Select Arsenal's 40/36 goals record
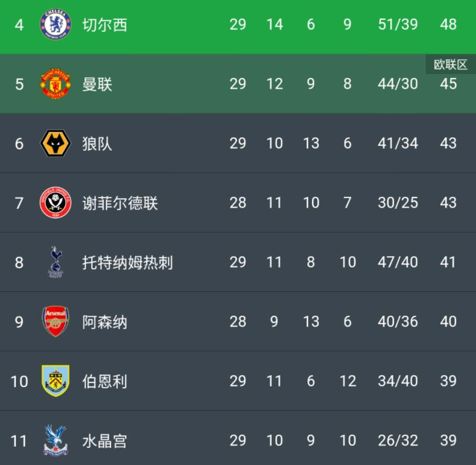 (398, 321)
